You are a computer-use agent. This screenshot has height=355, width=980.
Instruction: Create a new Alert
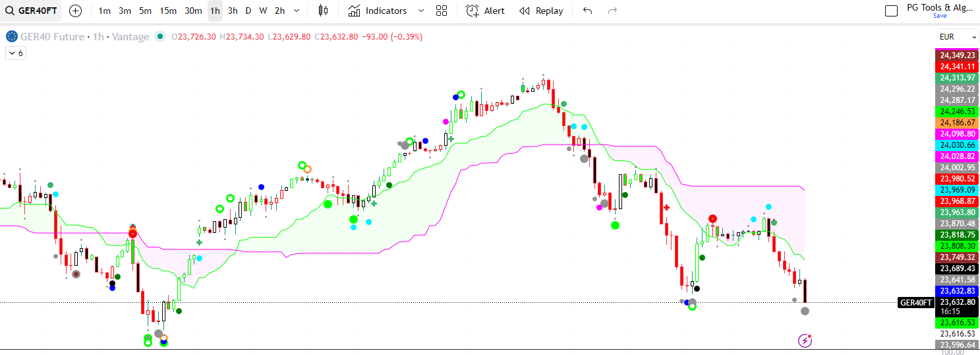485,11
